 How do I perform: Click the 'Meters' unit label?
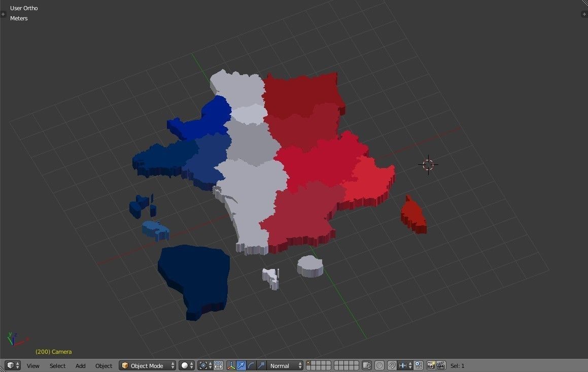(x=19, y=18)
